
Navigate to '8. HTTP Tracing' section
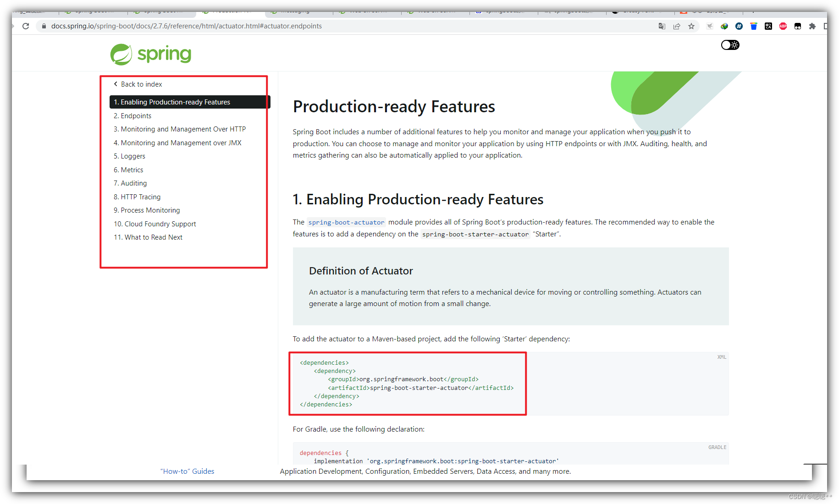click(x=137, y=197)
